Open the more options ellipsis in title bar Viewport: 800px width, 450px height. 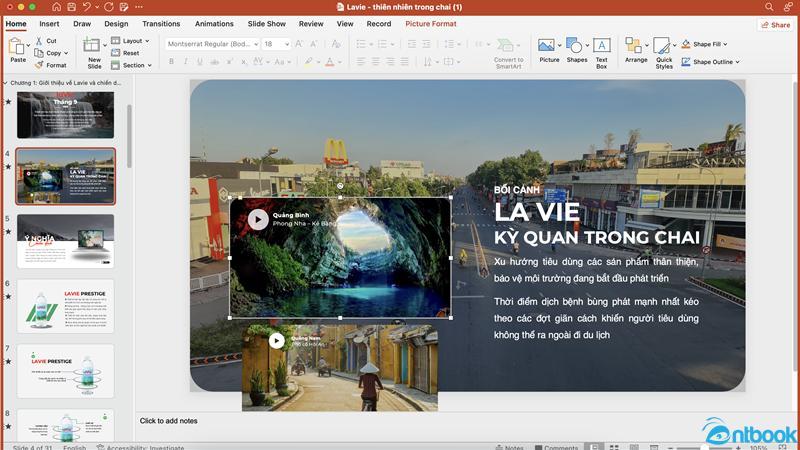pos(139,7)
